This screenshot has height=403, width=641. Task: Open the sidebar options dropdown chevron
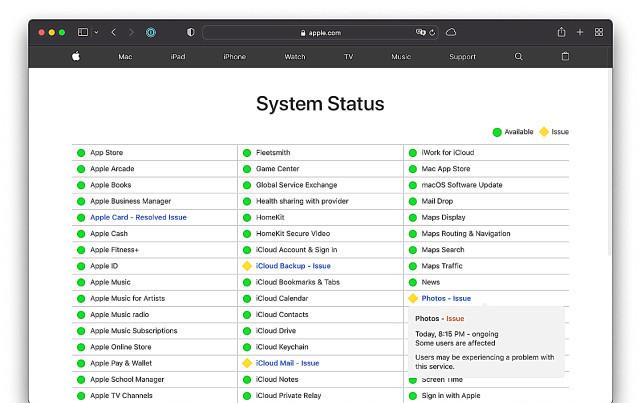(96, 32)
